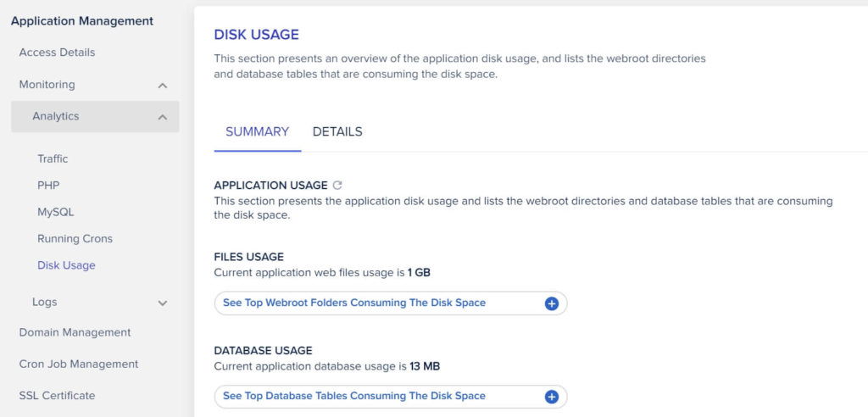This screenshot has height=417, width=868.
Task: Open PHP analytics page
Action: tap(48, 185)
